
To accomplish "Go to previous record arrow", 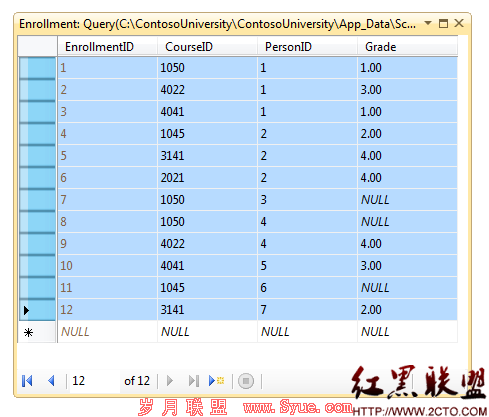I will point(51,381).
